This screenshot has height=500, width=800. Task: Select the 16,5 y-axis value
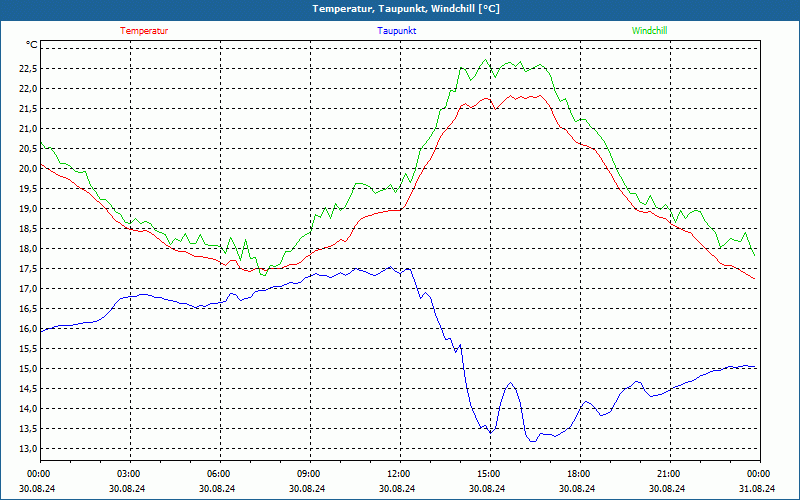coord(28,309)
